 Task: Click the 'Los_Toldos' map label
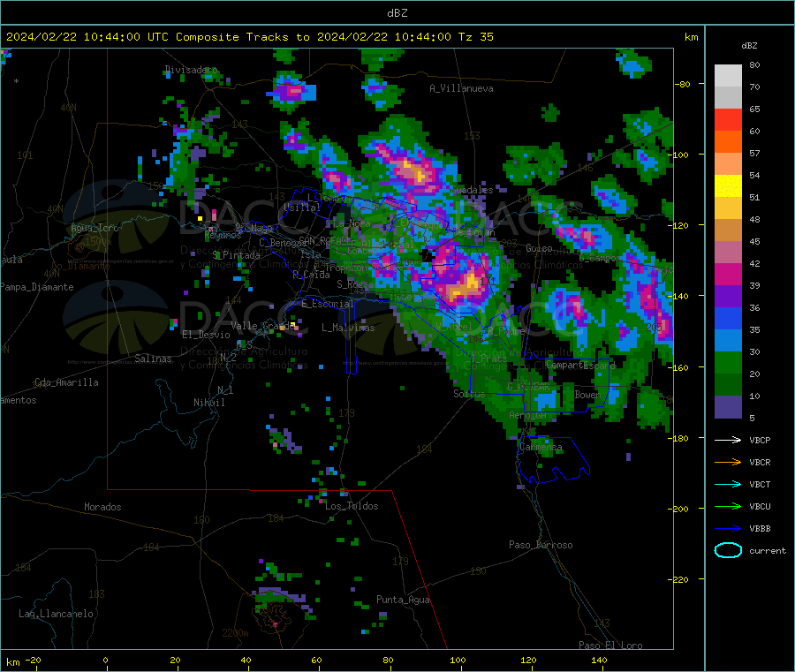[x=352, y=506]
